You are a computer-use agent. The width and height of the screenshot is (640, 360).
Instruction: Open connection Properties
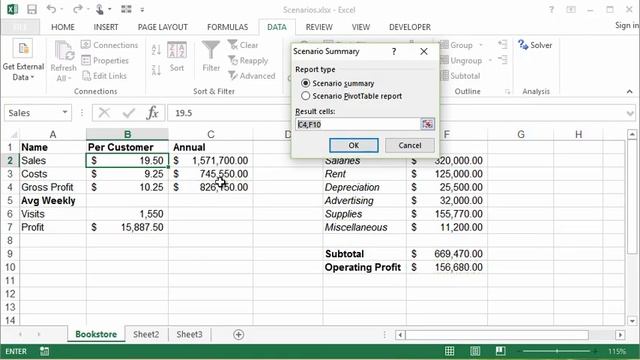[105, 60]
